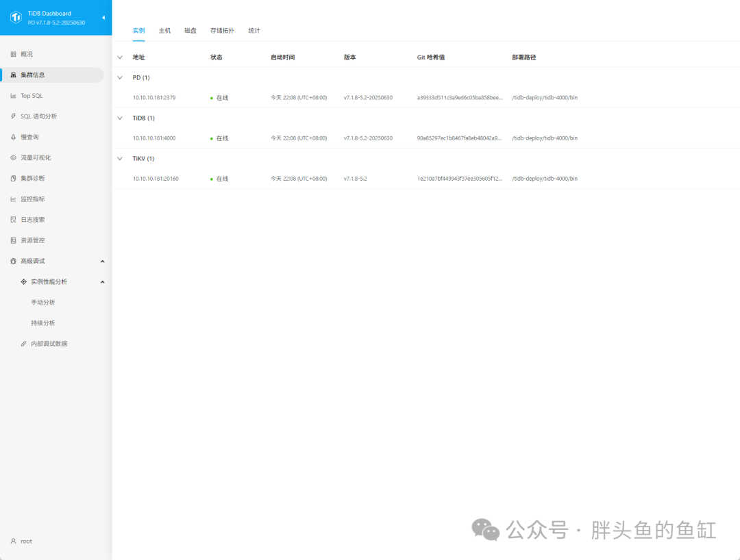Click the 监控指标 line chart icon
The width and height of the screenshot is (740, 560).
coord(13,199)
